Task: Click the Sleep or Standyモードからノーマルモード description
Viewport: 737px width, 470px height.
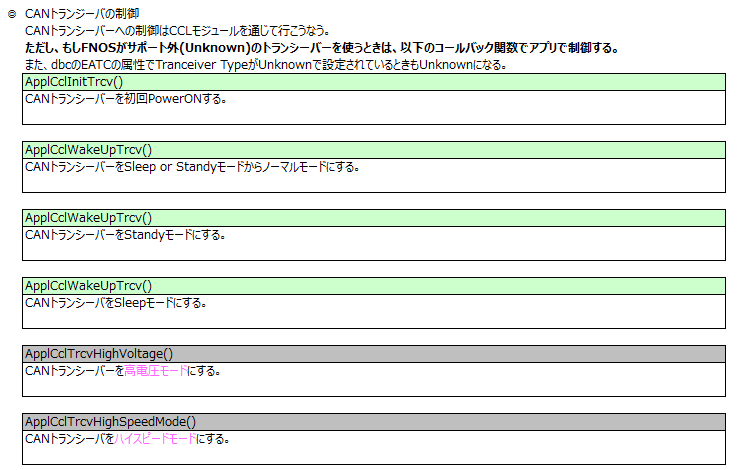Action: 374,175
